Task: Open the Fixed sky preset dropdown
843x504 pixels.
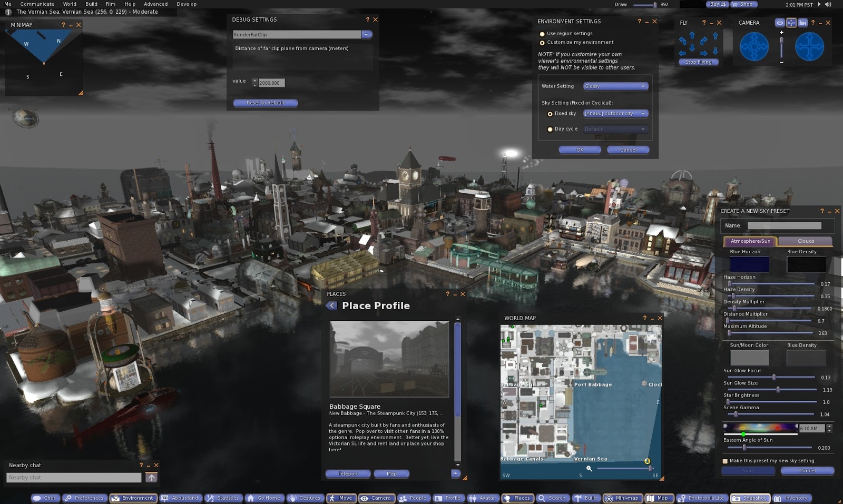Action: click(615, 113)
